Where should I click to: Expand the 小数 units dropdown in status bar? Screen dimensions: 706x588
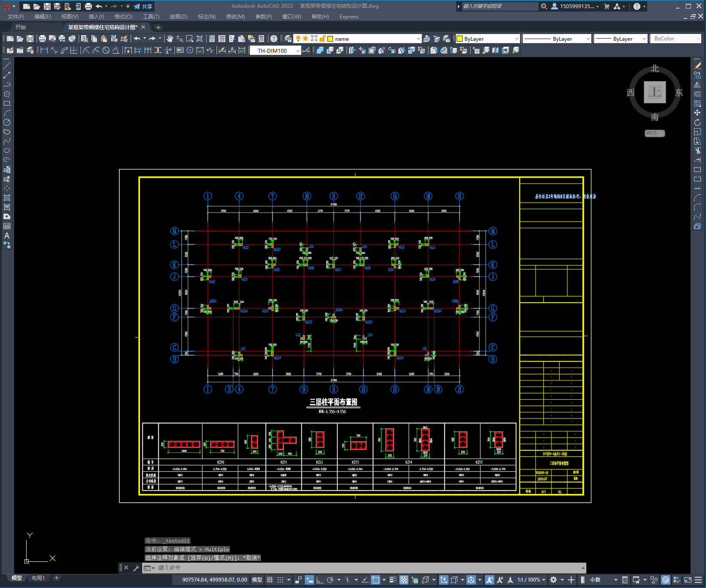tap(615, 580)
